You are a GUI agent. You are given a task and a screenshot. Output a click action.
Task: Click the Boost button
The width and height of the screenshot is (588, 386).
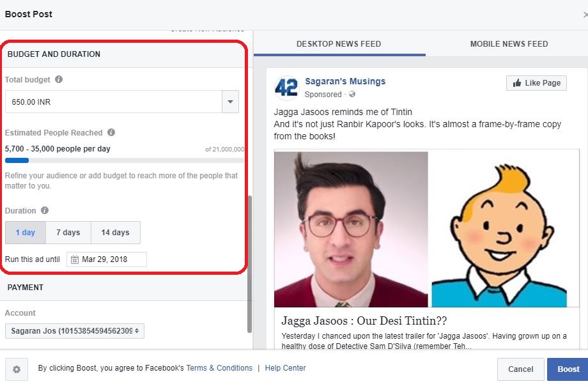[568, 369]
